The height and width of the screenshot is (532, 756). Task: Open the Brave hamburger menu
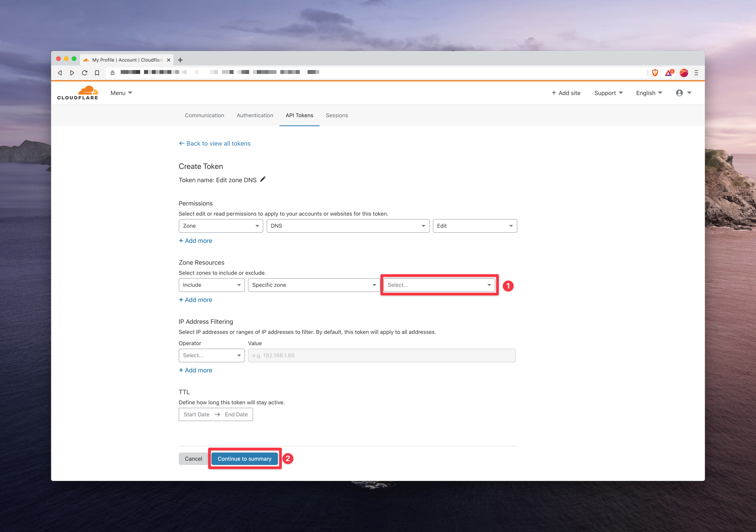pos(696,72)
